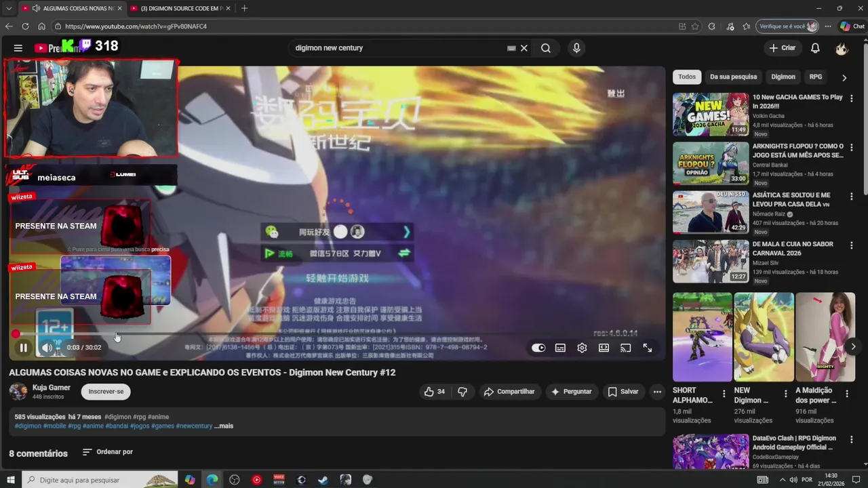Click the 'Criar' create button

[782, 48]
